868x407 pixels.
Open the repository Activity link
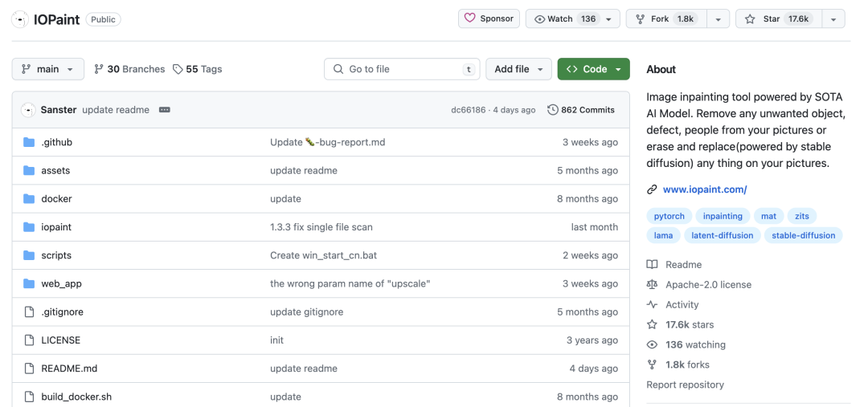point(673,305)
